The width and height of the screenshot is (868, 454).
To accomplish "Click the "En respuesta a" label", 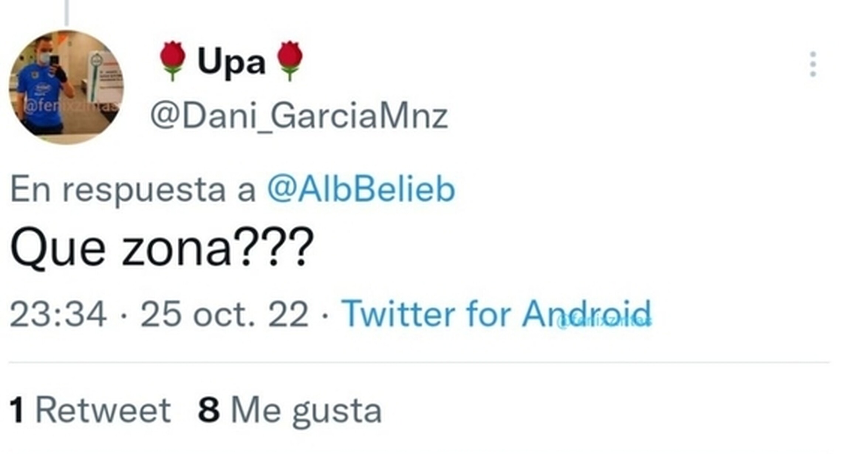I will (x=133, y=190).
